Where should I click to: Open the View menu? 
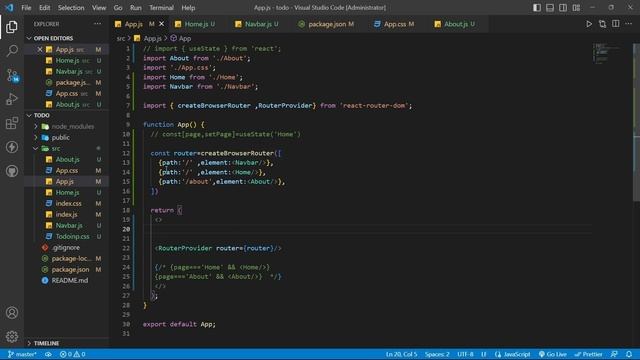pyautogui.click(x=99, y=8)
